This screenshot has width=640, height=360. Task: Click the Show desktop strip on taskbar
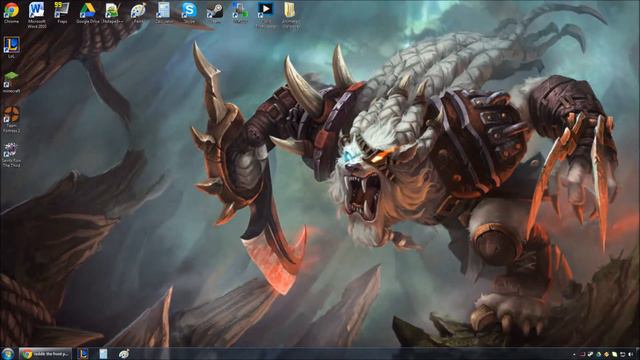click(x=638, y=354)
